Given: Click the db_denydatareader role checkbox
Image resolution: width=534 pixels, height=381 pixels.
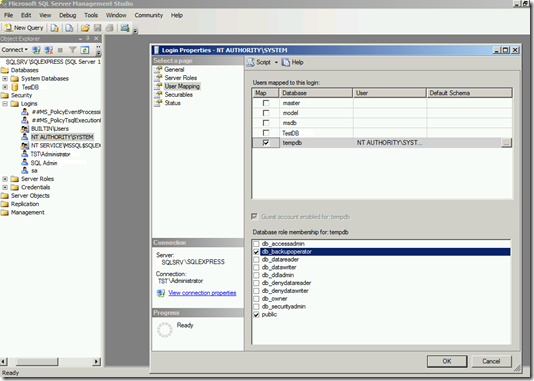Looking at the screenshot, I should [256, 283].
